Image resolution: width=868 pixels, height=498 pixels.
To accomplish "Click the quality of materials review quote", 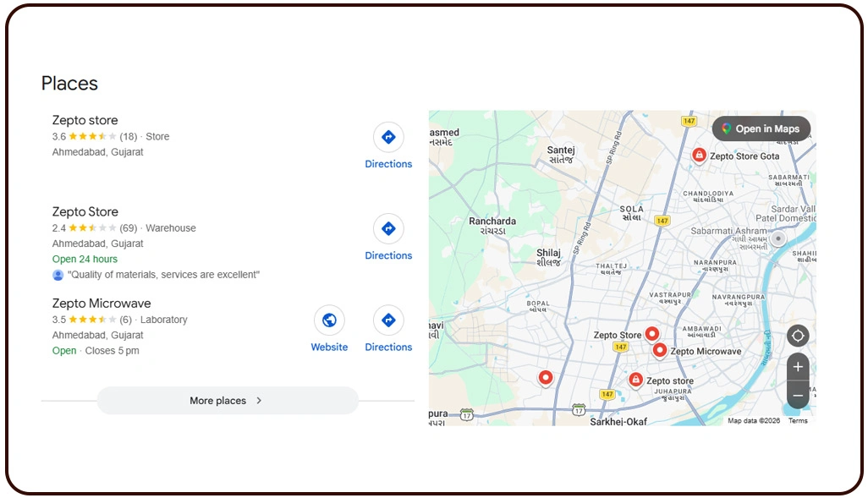I will [x=161, y=274].
